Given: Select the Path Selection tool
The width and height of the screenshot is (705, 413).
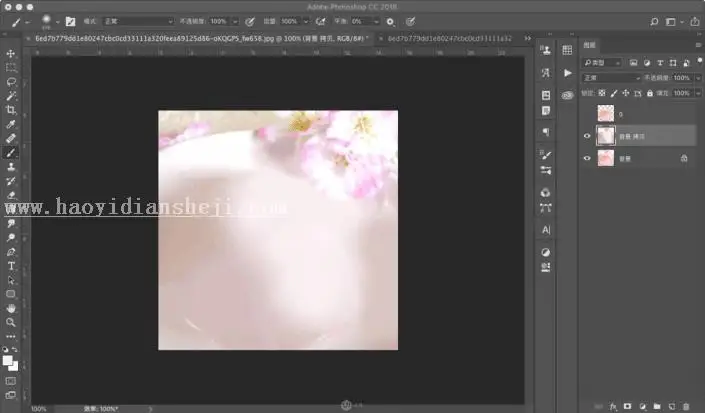Looking at the screenshot, I should 11,280.
